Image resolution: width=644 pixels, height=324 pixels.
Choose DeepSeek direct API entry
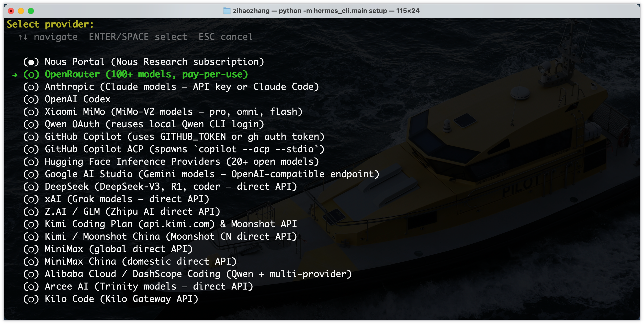point(171,187)
